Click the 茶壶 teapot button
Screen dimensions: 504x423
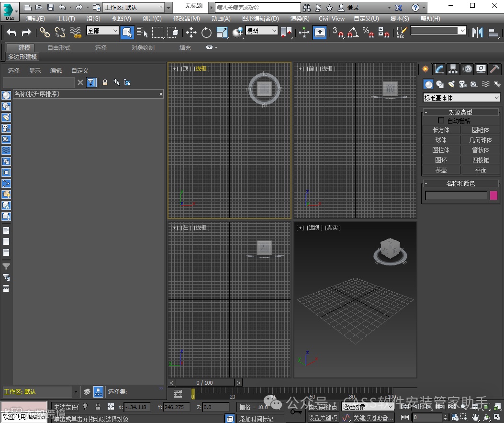click(x=441, y=170)
